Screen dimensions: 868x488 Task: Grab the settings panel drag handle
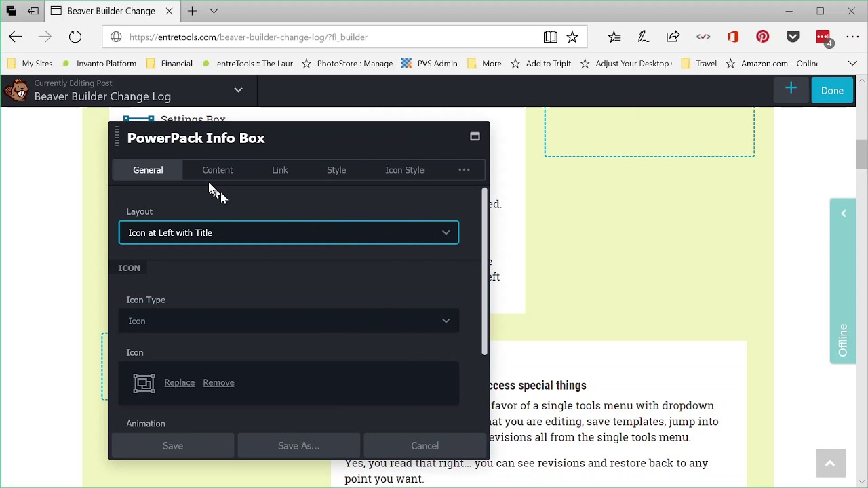tap(117, 136)
